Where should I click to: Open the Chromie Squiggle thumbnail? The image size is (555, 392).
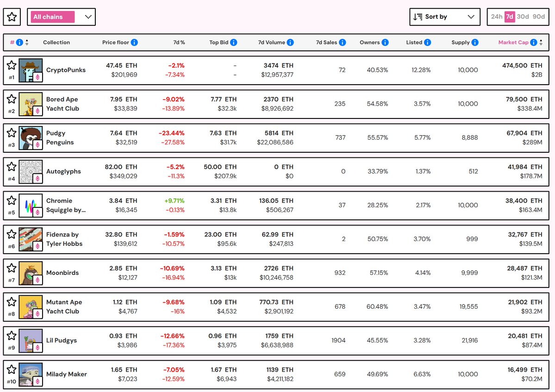click(x=31, y=205)
